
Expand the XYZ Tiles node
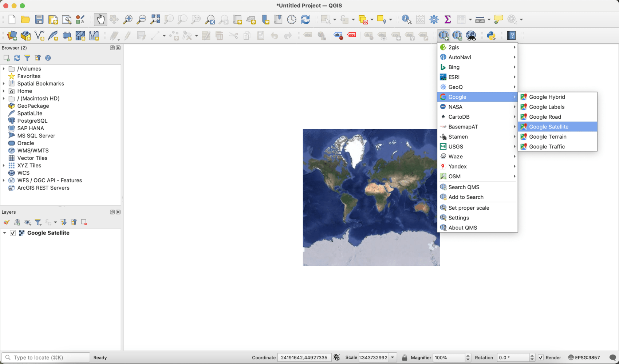click(4, 166)
